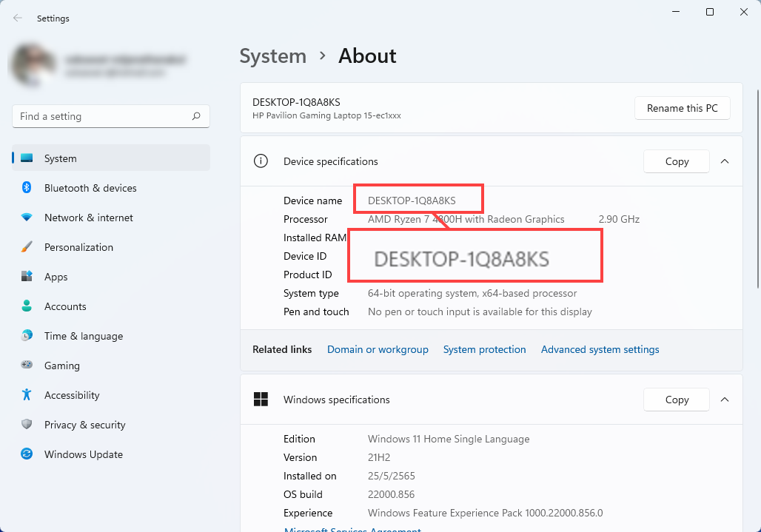Click the Time & language clock icon
This screenshot has height=532, width=761.
click(x=27, y=336)
